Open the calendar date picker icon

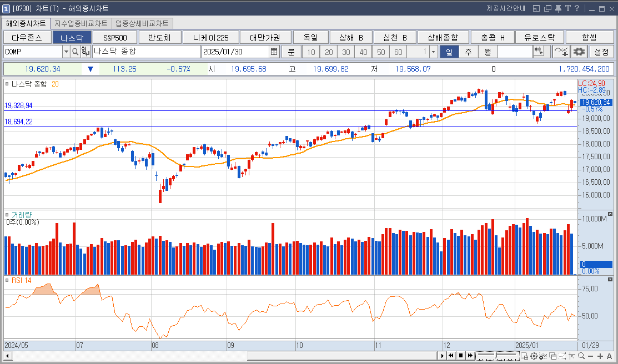pyautogui.click(x=274, y=52)
